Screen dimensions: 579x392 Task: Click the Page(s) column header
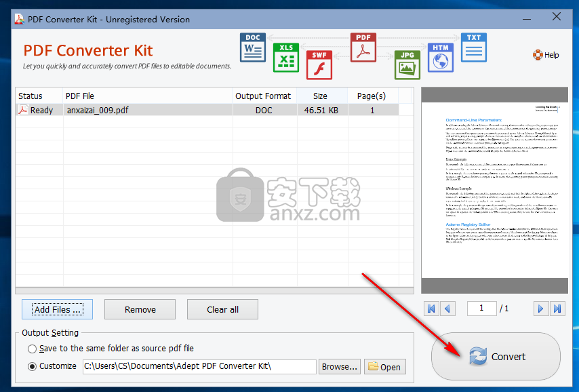pos(373,96)
